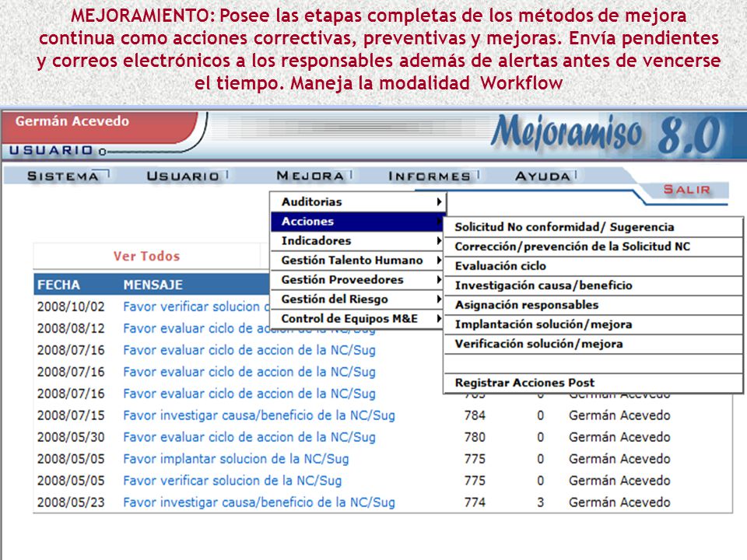This screenshot has height=560, width=747.
Task: Open the Ayuda menu
Action: click(542, 177)
